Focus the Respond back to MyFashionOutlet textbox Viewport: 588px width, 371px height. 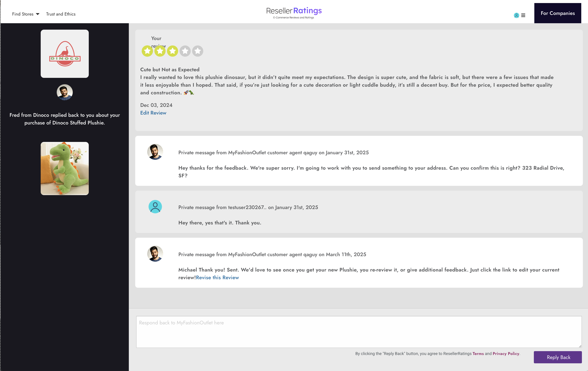[x=359, y=332]
